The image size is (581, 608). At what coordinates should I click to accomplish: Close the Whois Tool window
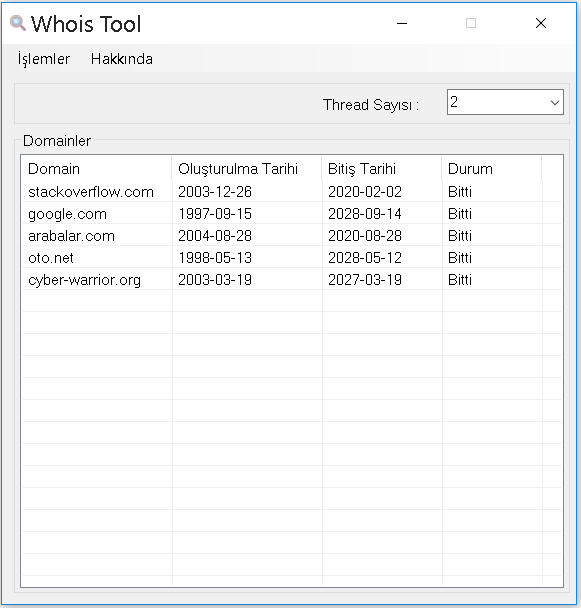pos(541,23)
